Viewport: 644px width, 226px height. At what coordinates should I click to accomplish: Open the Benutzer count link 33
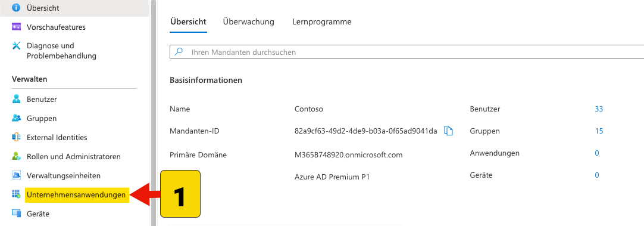[599, 109]
